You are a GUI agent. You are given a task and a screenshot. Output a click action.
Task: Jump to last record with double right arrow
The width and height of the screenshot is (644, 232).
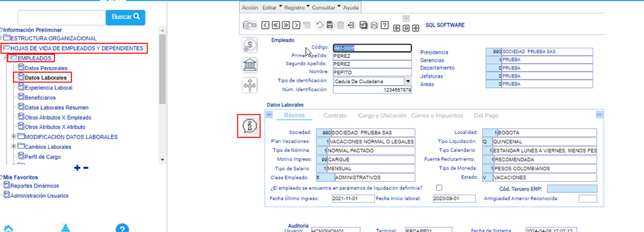tap(286, 25)
